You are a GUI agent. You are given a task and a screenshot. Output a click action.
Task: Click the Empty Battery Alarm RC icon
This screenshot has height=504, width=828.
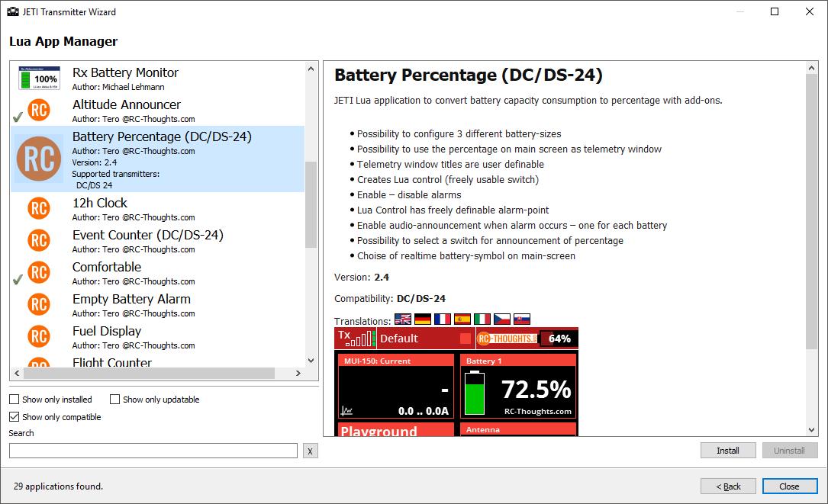(x=39, y=304)
